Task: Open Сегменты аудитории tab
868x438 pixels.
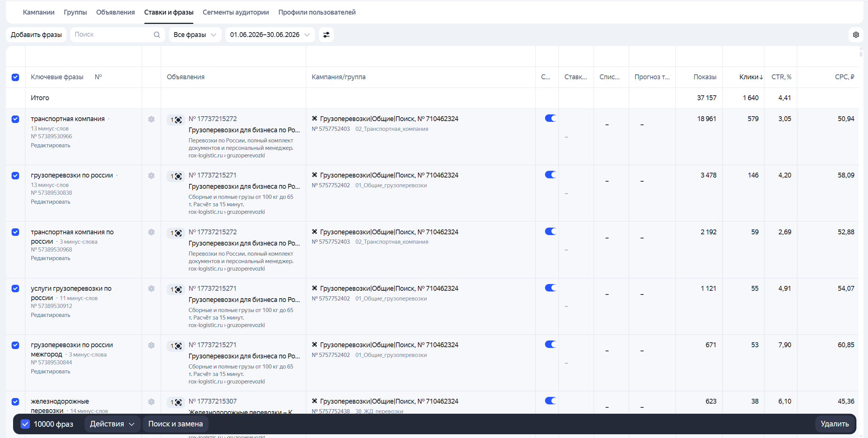Action: [x=236, y=12]
